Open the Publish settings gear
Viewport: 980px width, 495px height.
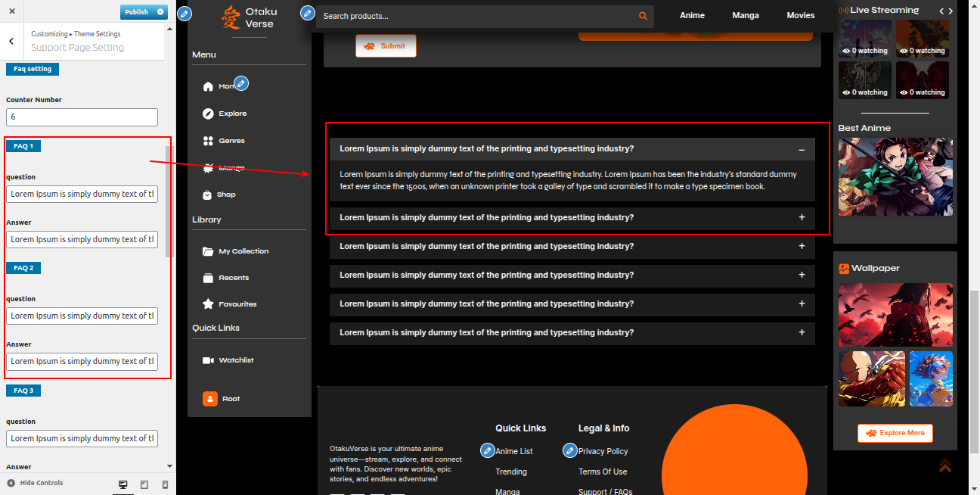pyautogui.click(x=160, y=12)
